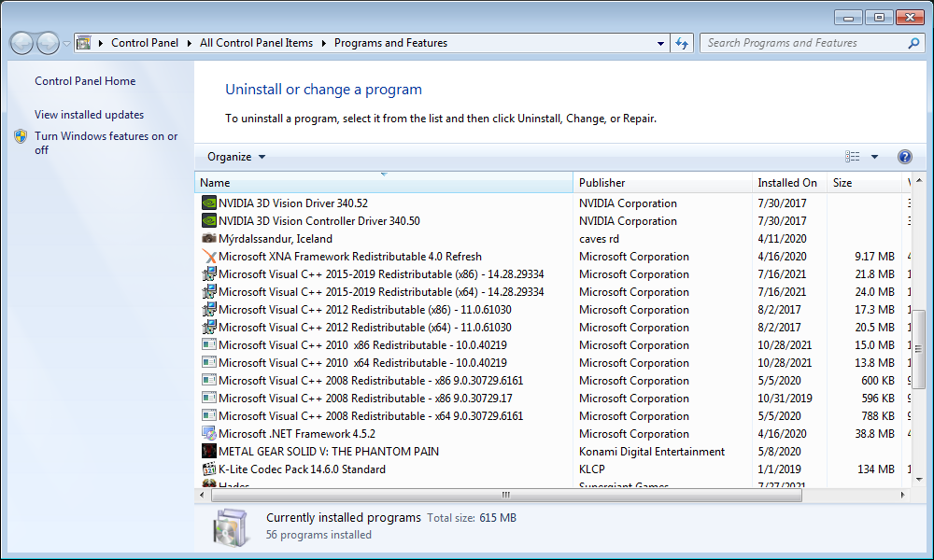Click the Visual C++ 2012 (x86) icon

[x=208, y=310]
